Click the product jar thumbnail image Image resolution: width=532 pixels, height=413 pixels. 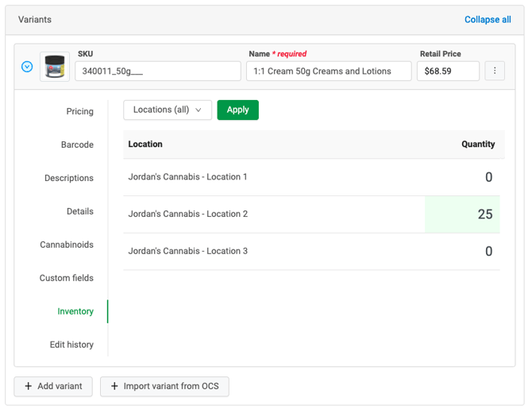click(55, 68)
